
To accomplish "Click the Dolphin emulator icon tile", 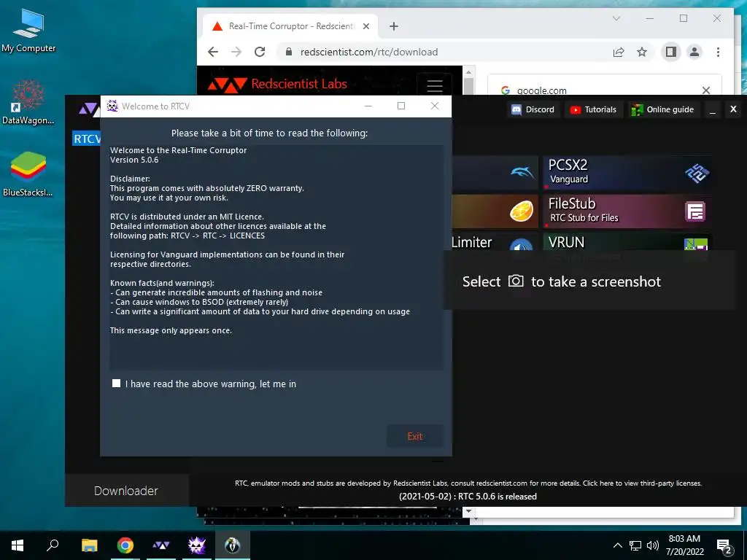I will point(522,173).
